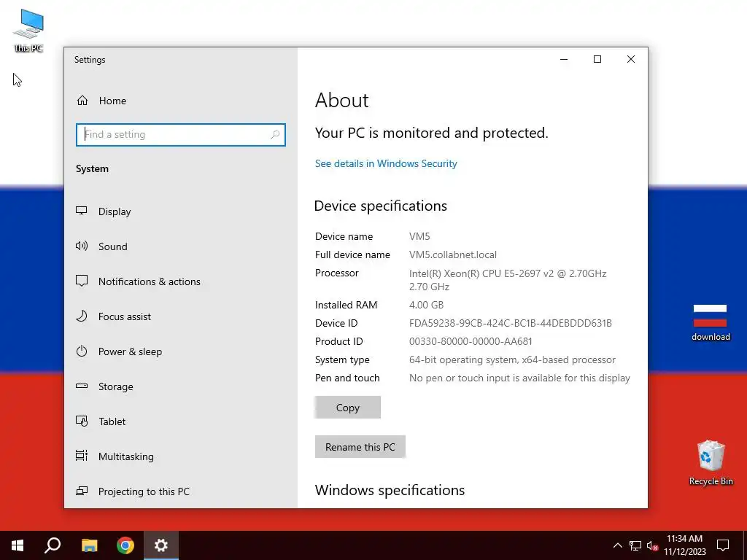Click the Tablet icon in sidebar

tap(82, 421)
